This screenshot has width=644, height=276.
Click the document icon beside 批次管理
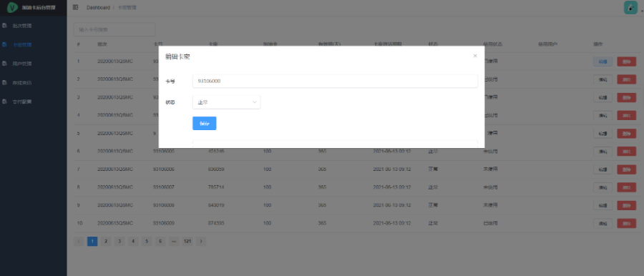pos(5,26)
